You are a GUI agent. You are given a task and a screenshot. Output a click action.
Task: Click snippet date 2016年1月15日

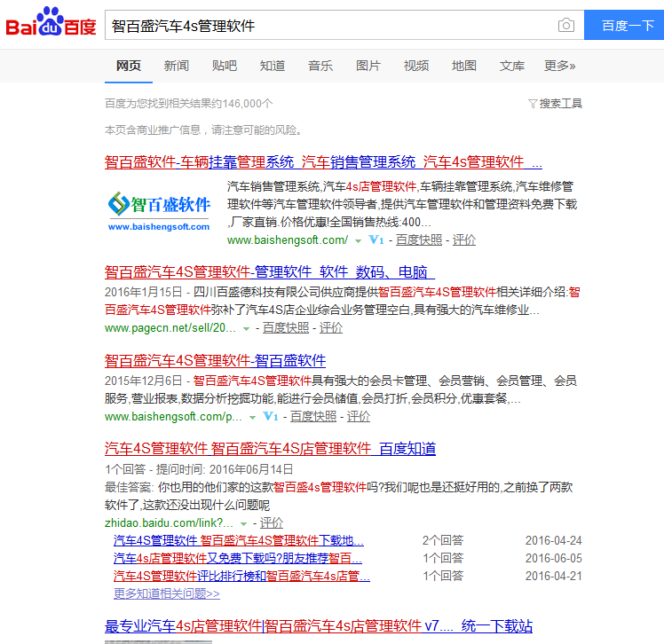point(143,292)
